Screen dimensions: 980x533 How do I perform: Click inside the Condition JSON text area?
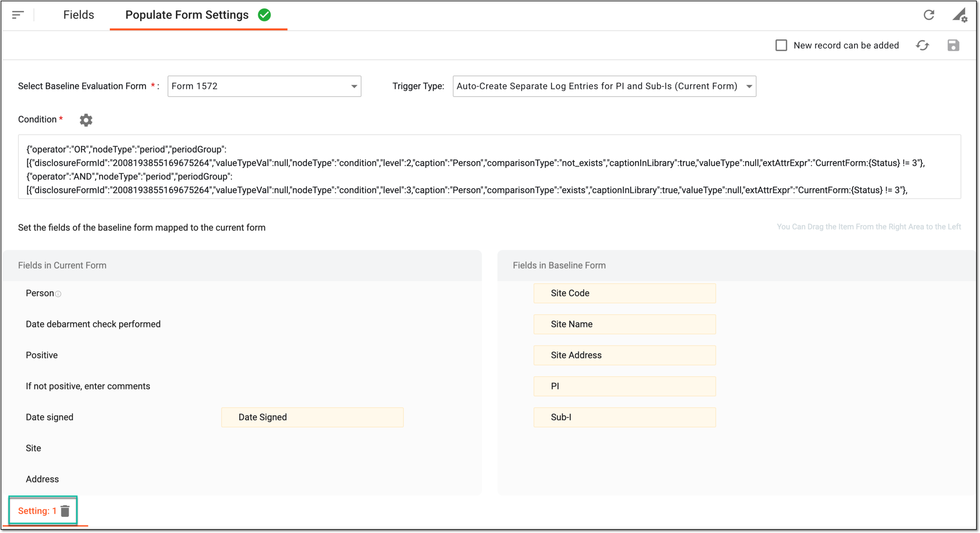pos(489,167)
